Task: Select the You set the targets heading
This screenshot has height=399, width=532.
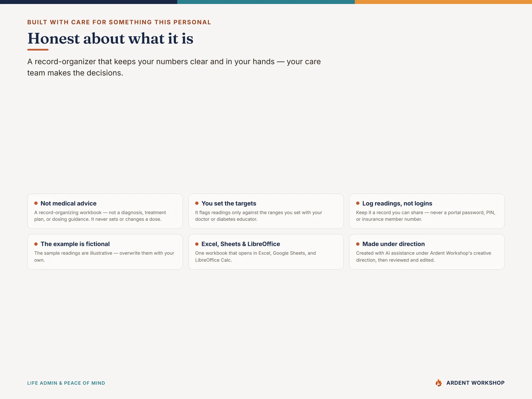Action: (229, 203)
